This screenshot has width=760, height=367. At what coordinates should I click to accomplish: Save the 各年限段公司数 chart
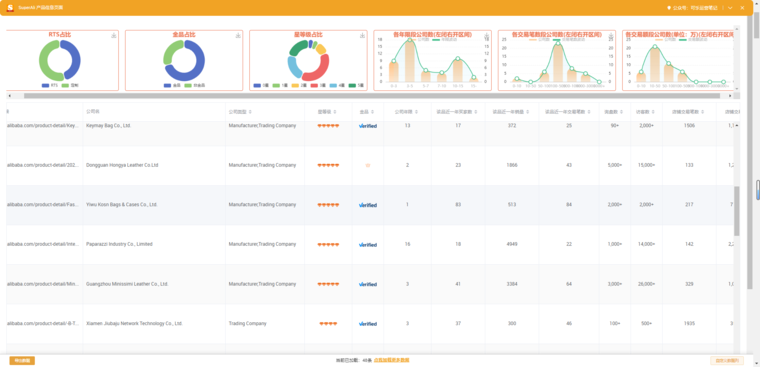(x=486, y=35)
